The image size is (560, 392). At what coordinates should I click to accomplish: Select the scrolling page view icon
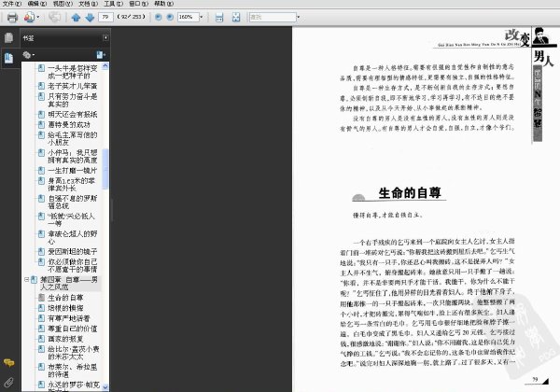click(x=219, y=17)
